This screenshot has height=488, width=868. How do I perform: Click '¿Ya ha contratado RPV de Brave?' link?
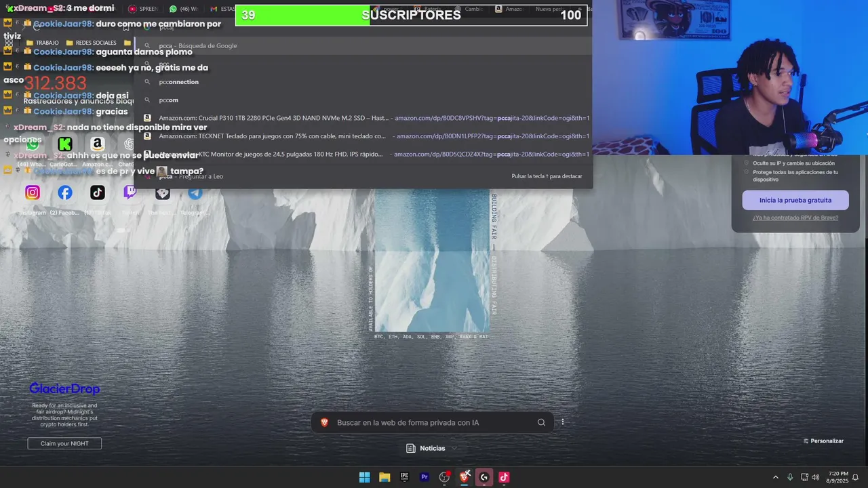point(795,218)
